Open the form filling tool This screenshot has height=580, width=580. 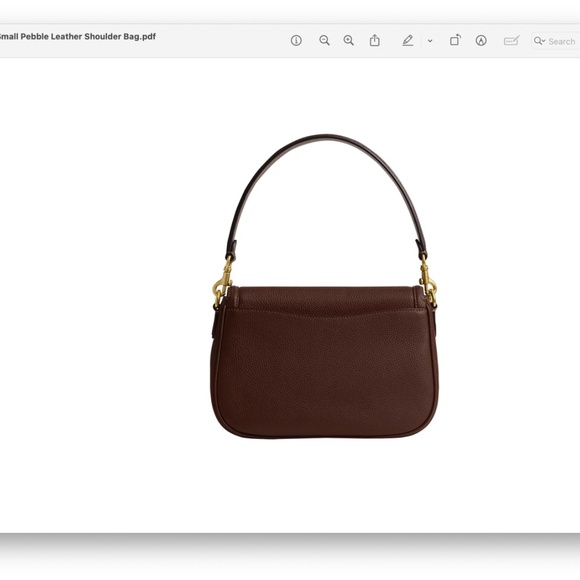click(x=512, y=41)
